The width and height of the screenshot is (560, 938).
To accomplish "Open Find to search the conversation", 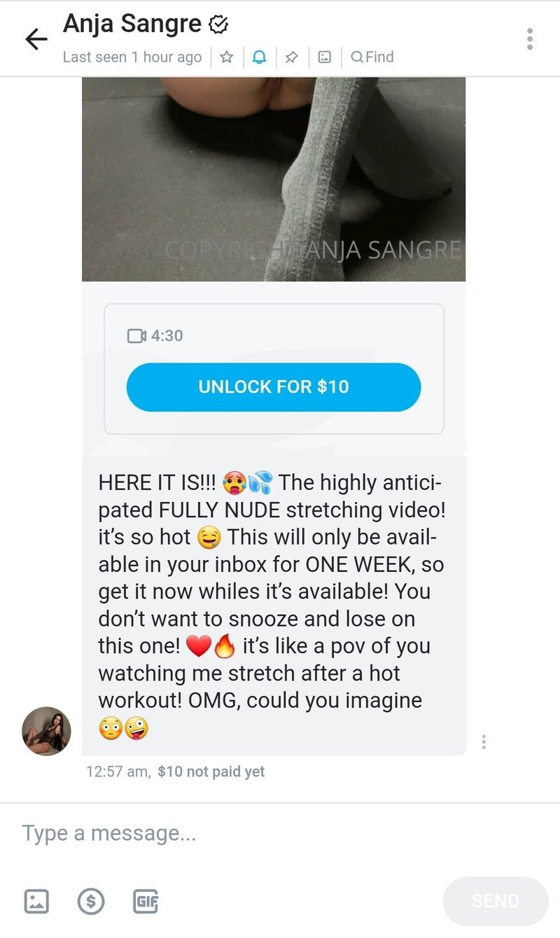I will point(372,57).
